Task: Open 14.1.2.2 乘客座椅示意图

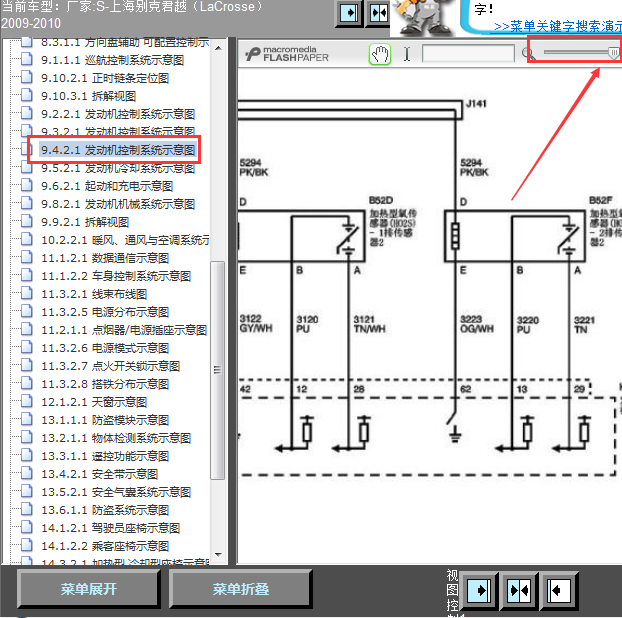Action: [x=105, y=546]
